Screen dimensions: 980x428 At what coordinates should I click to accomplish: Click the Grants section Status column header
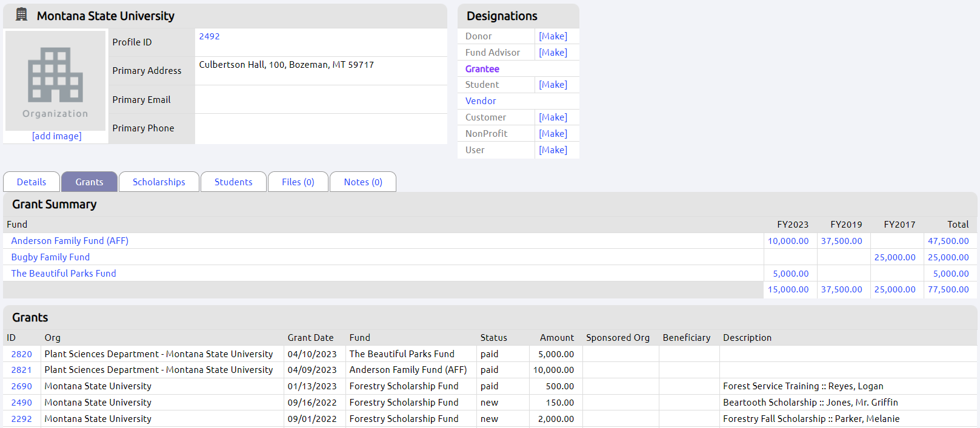pos(493,338)
